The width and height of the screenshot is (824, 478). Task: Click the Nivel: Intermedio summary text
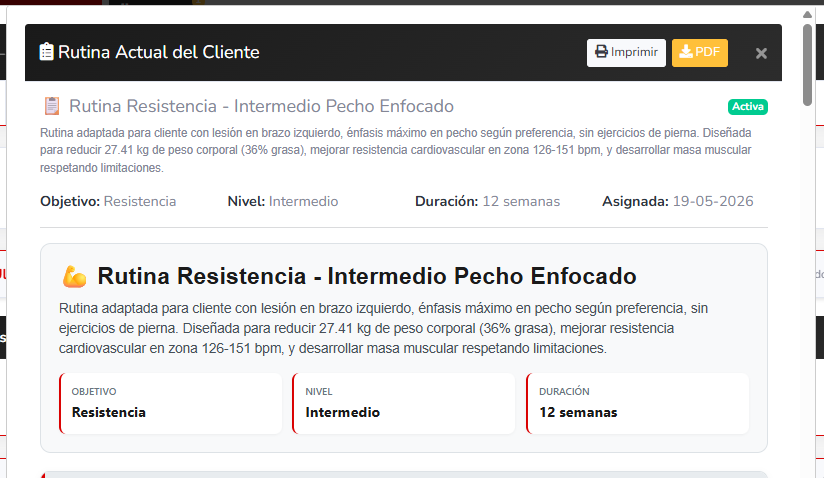[283, 201]
